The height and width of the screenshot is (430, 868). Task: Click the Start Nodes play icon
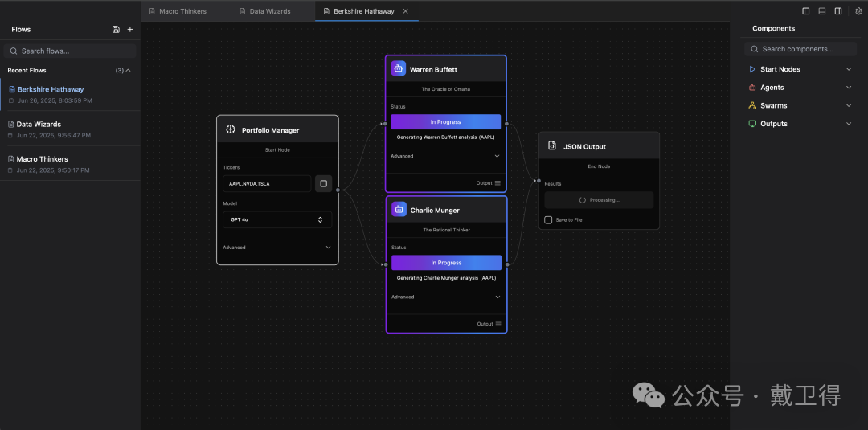click(x=752, y=69)
